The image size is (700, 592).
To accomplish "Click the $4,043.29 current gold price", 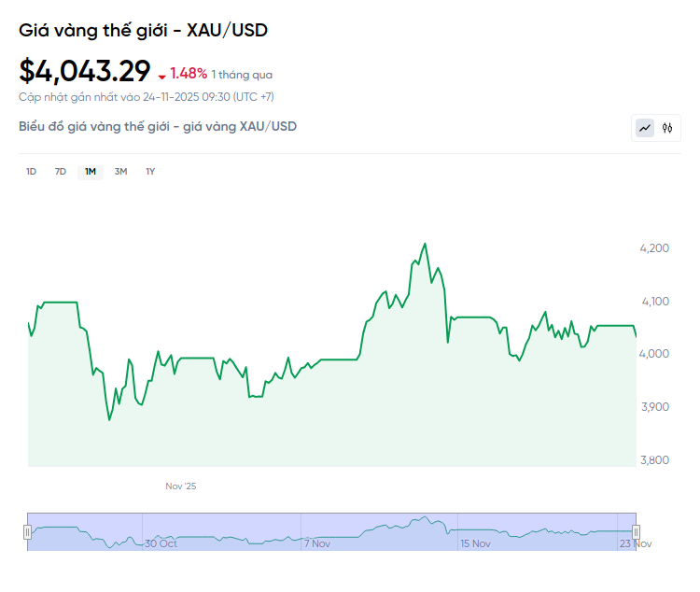I will pyautogui.click(x=85, y=71).
